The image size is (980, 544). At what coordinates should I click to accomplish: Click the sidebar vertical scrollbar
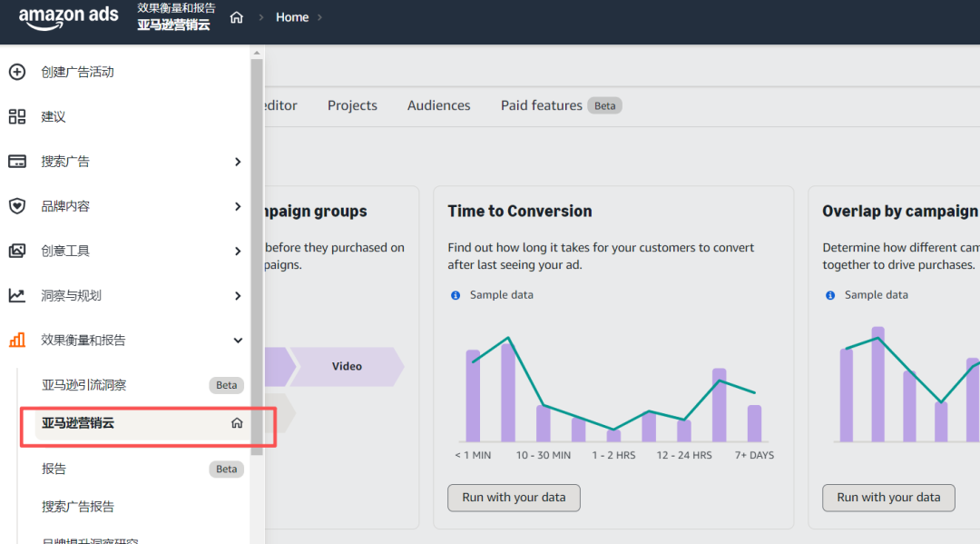point(257,254)
